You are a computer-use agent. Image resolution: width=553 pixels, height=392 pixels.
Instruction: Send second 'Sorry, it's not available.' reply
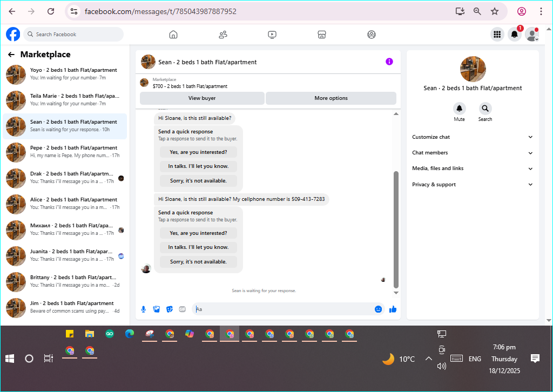[x=198, y=262]
